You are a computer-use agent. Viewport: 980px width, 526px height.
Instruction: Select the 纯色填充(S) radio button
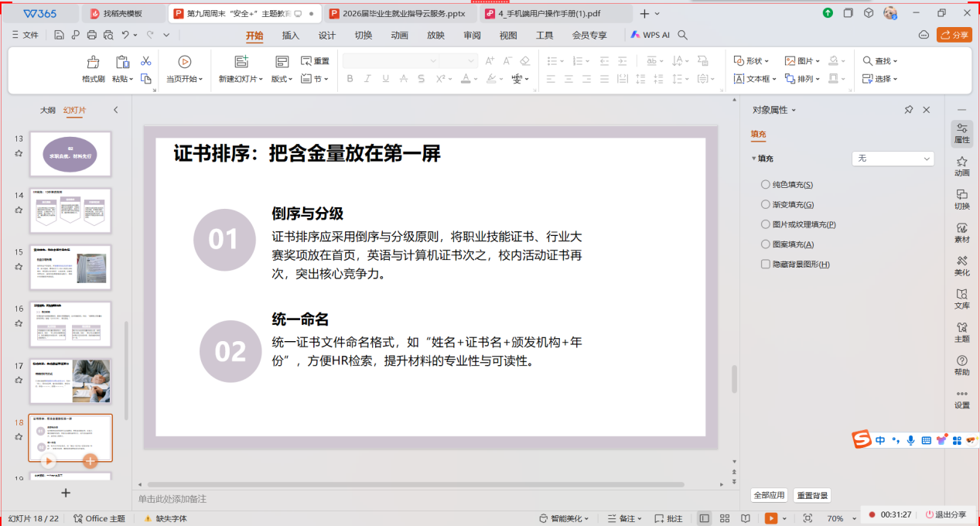click(x=766, y=185)
